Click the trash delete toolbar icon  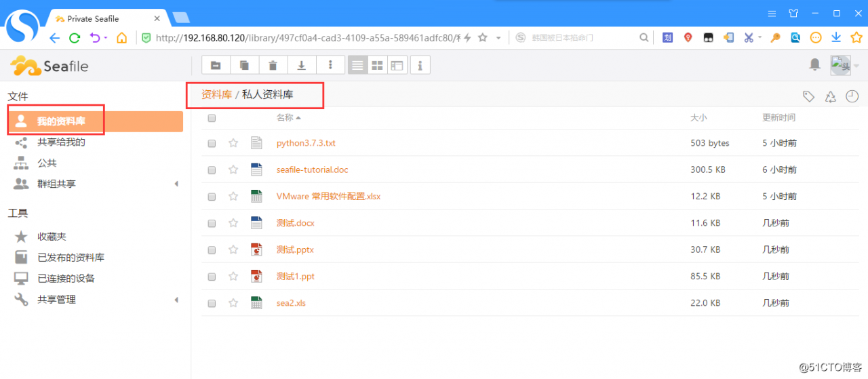(273, 65)
